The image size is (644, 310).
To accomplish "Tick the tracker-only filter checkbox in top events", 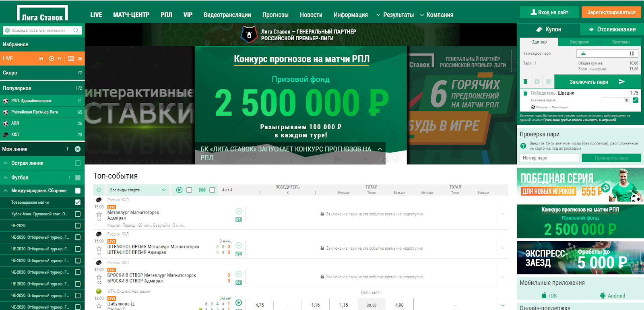I will (212, 190).
